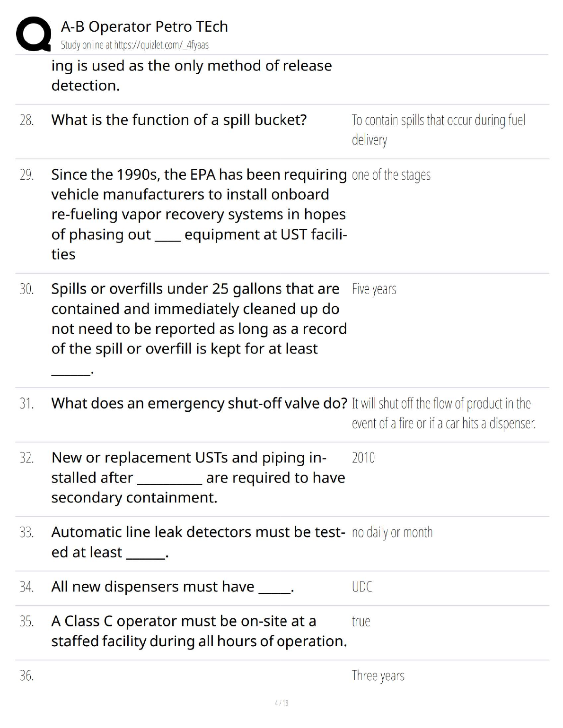The width and height of the screenshot is (563, 728).
Task: Select the "2010" answer
Action: (x=363, y=458)
